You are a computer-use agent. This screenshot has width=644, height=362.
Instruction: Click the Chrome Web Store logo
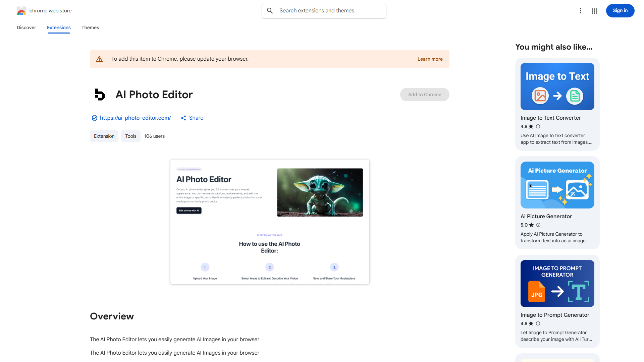coord(21,10)
